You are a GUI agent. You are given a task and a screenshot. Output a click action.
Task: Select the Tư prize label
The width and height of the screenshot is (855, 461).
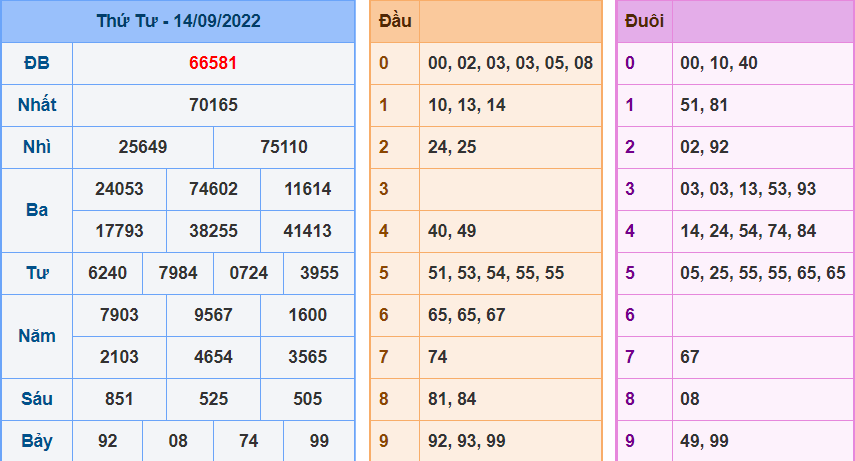coord(37,273)
